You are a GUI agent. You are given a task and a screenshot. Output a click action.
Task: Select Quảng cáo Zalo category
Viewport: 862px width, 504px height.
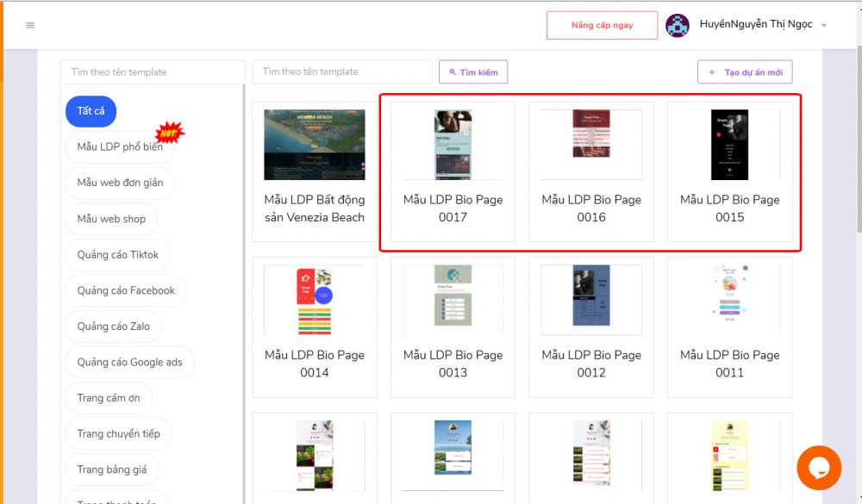click(x=113, y=327)
